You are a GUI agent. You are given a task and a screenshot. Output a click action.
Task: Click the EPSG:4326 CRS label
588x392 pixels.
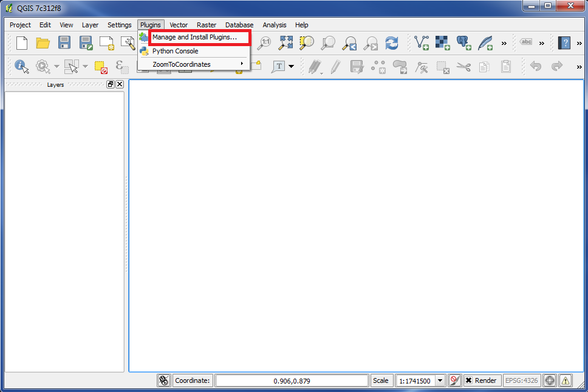[522, 380]
